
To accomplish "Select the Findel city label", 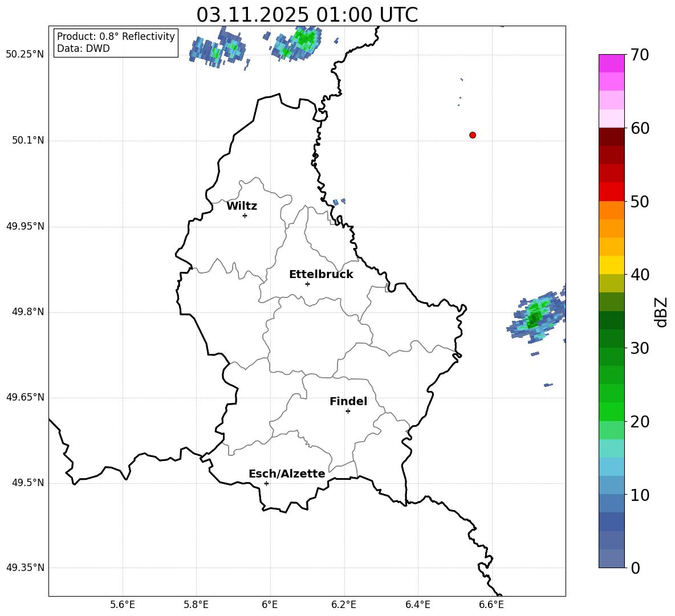I will (348, 401).
